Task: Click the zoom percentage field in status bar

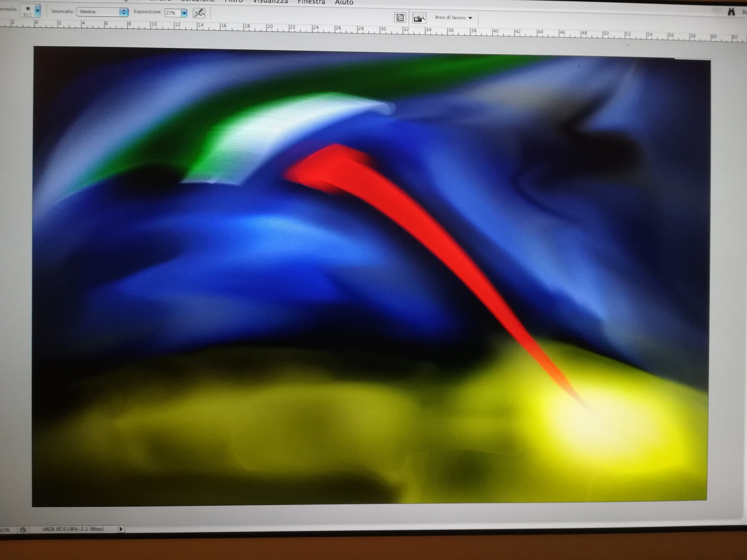Action: point(5,530)
